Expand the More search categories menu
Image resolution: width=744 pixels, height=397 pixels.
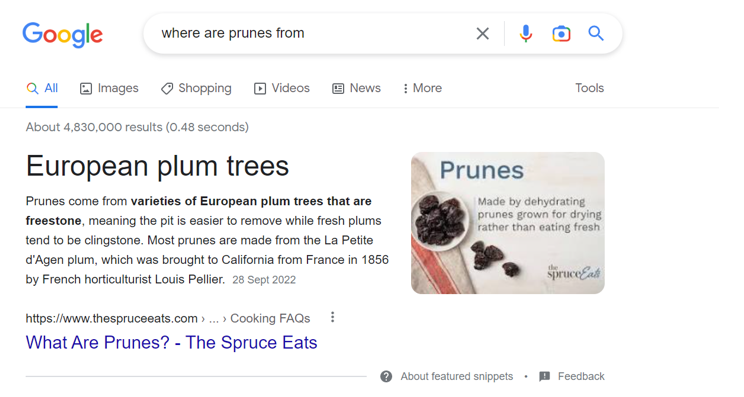422,88
